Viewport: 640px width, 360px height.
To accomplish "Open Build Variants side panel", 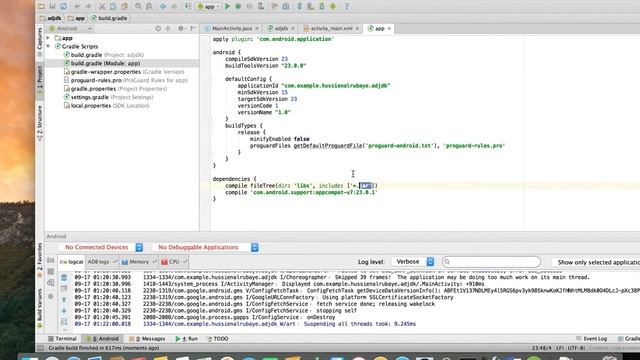I will (40, 308).
